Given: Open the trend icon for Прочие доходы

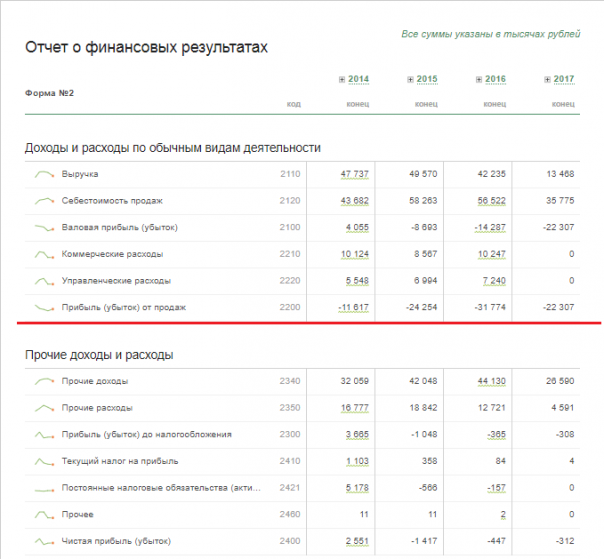Looking at the screenshot, I should coord(45,381).
